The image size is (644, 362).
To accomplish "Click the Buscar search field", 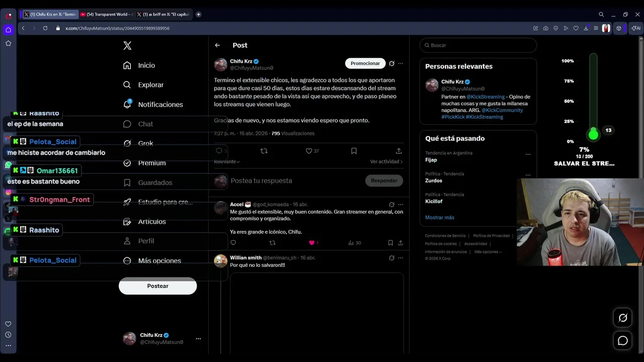I will 478,45.
